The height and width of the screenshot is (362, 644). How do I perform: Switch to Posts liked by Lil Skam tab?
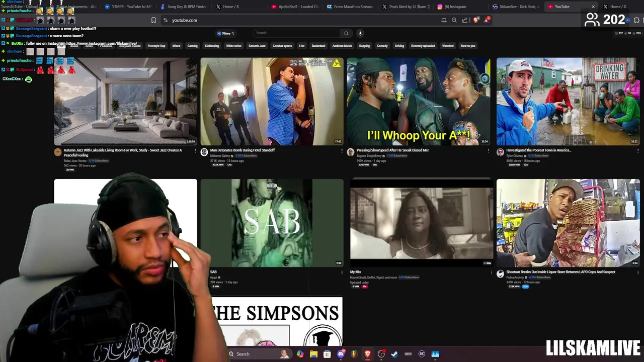click(405, 7)
